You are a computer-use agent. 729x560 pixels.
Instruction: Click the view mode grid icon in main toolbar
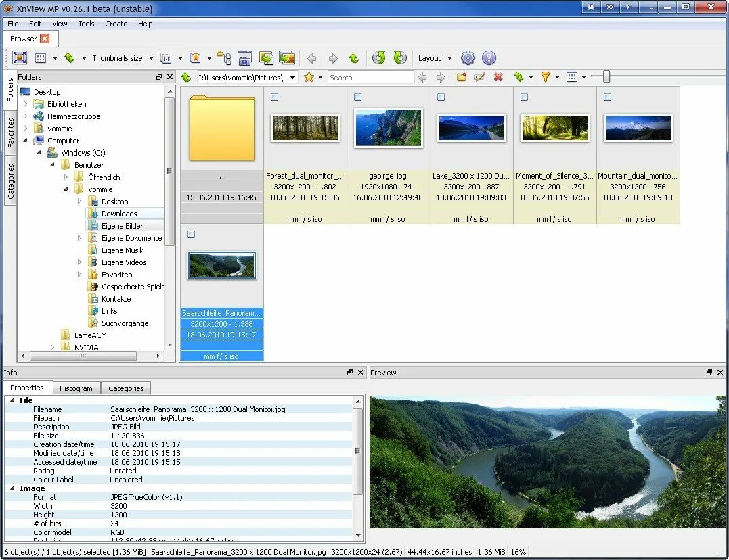coord(41,58)
